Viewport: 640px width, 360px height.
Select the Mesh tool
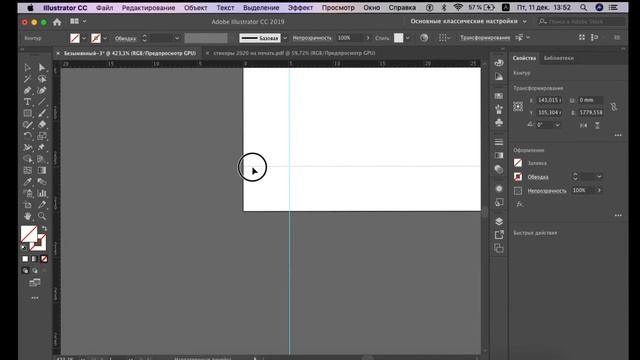pos(27,170)
